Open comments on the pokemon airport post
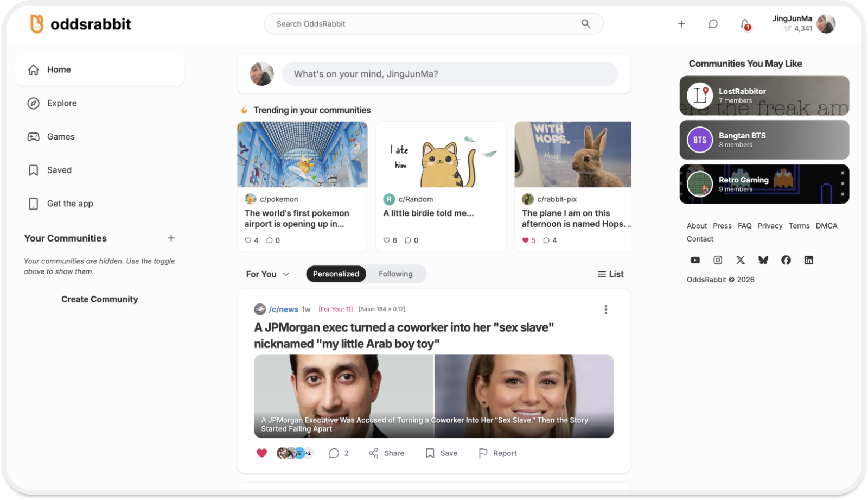This screenshot has width=868, height=500. click(269, 240)
